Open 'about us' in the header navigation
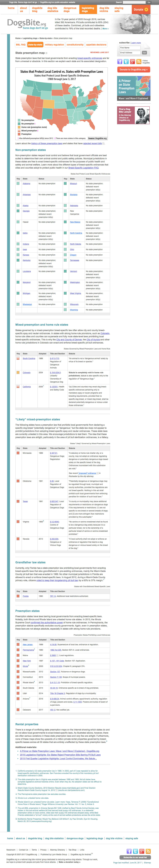The width and height of the screenshot is (159, 868). (23, 9)
